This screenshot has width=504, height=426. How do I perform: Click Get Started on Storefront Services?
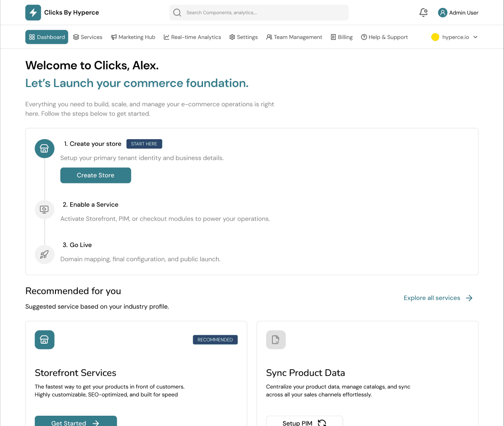(76, 422)
